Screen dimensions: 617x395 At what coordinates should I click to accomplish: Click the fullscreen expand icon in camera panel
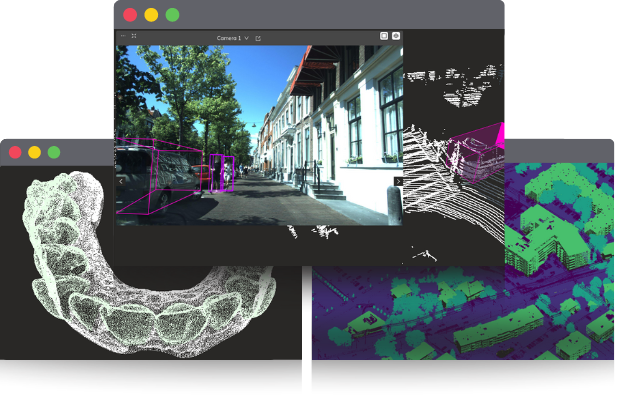(x=134, y=36)
